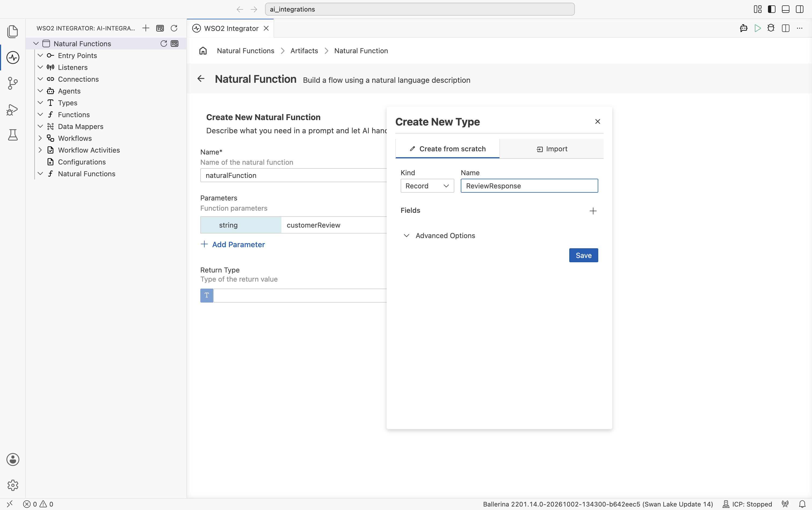Open errors and warnings status item
This screenshot has width=812, height=510.
point(38,504)
